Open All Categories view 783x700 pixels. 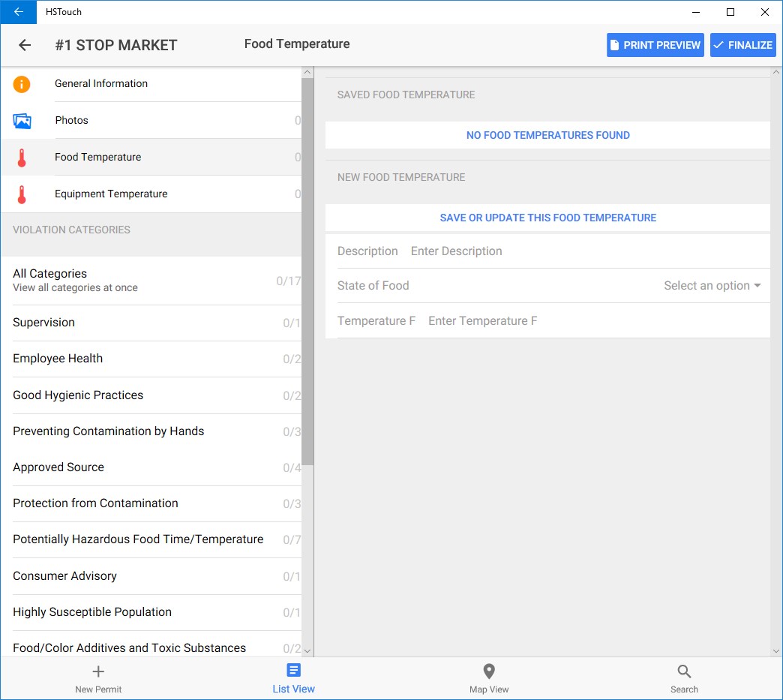point(151,281)
